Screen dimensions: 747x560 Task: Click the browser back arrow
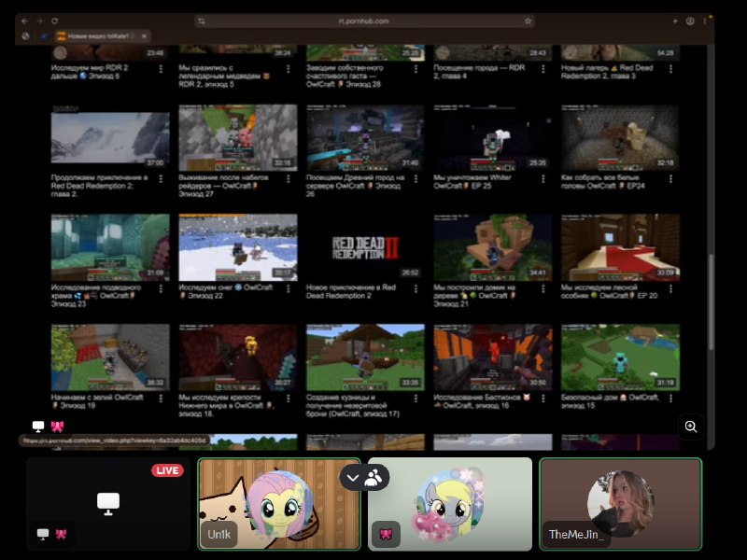point(24,21)
